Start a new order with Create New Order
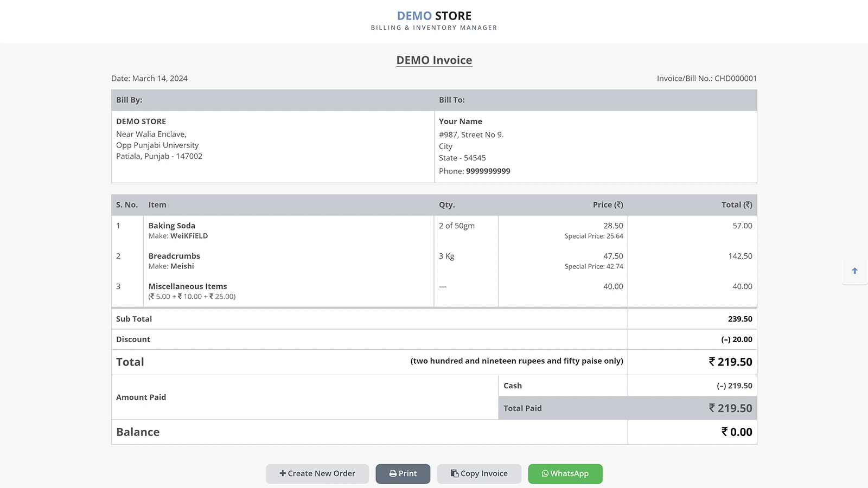Screen dimensions: 868x488 pos(317,473)
